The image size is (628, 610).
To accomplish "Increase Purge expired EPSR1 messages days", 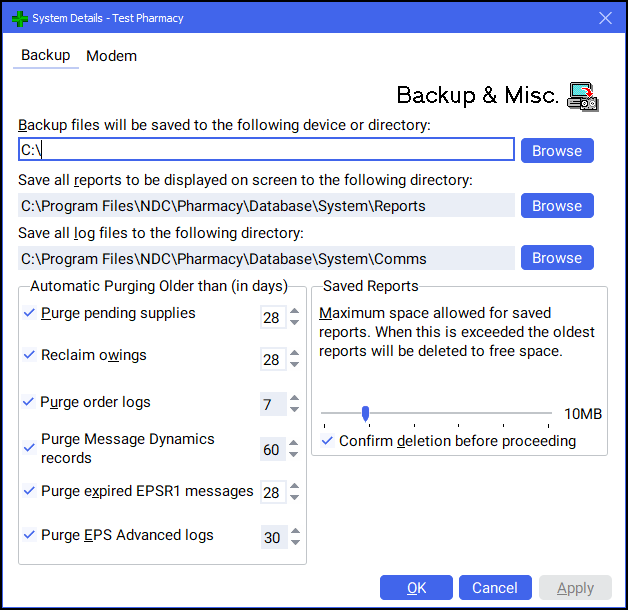I will 294,487.
